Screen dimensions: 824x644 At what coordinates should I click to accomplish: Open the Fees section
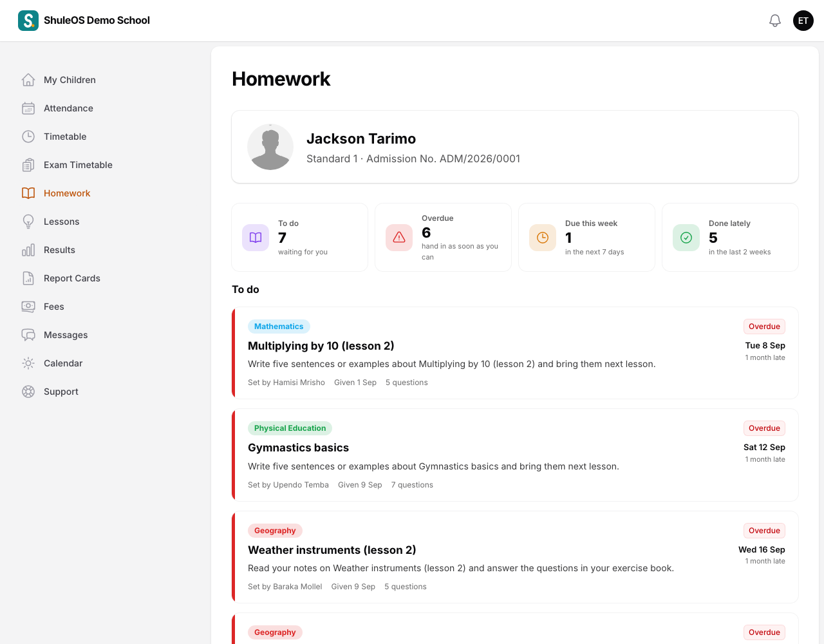54,307
